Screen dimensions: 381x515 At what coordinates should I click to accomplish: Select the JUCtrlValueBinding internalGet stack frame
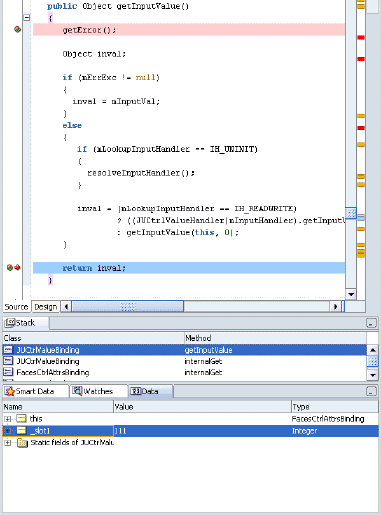(184, 361)
